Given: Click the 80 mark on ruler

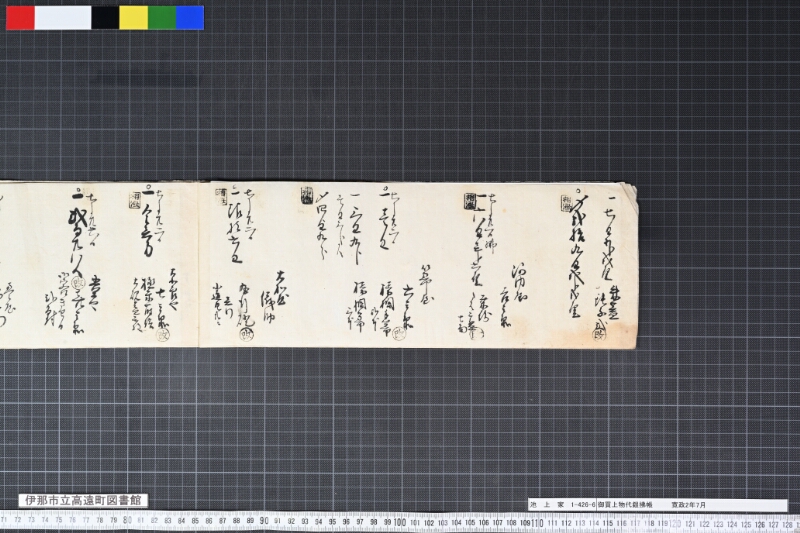Looking at the screenshot, I should [x=128, y=521].
